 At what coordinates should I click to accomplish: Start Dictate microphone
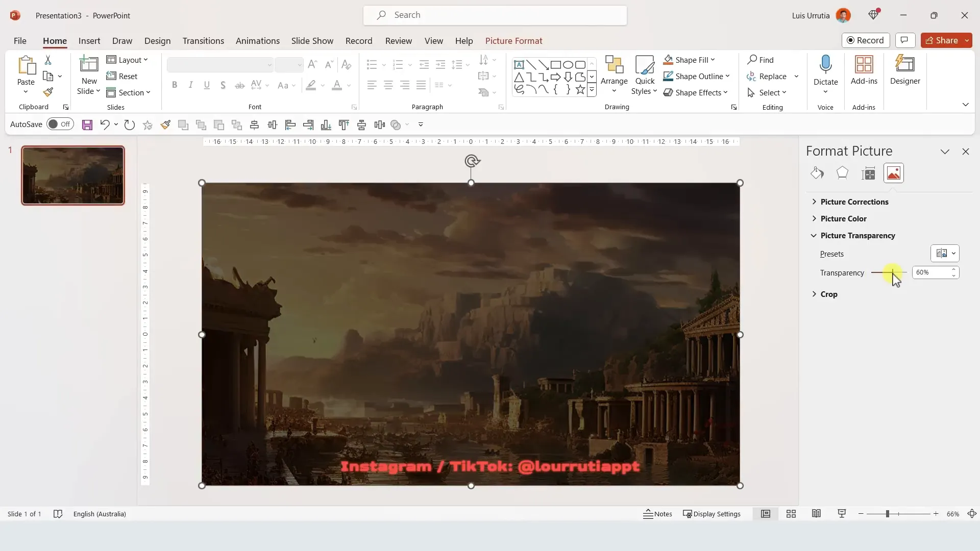pyautogui.click(x=825, y=76)
